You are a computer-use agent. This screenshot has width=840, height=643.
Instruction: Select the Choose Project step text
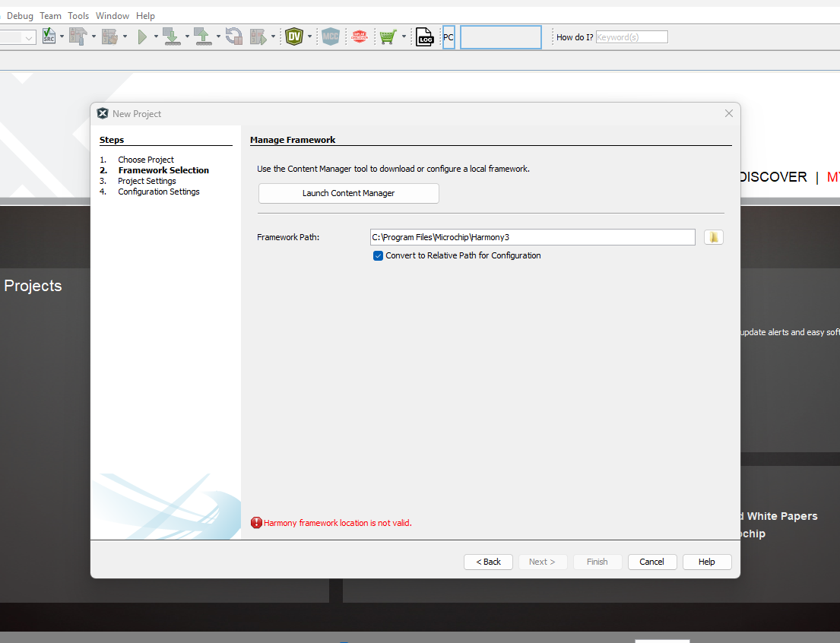(146, 159)
